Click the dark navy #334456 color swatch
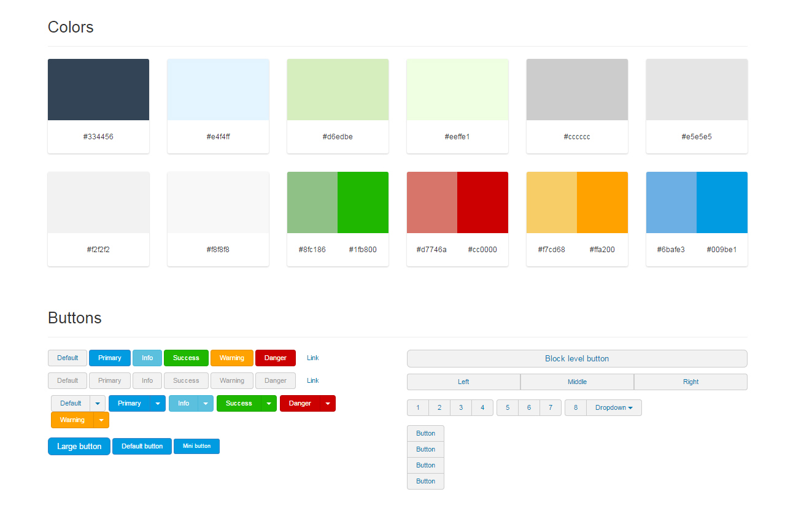The image size is (812, 508). pyautogui.click(x=98, y=90)
